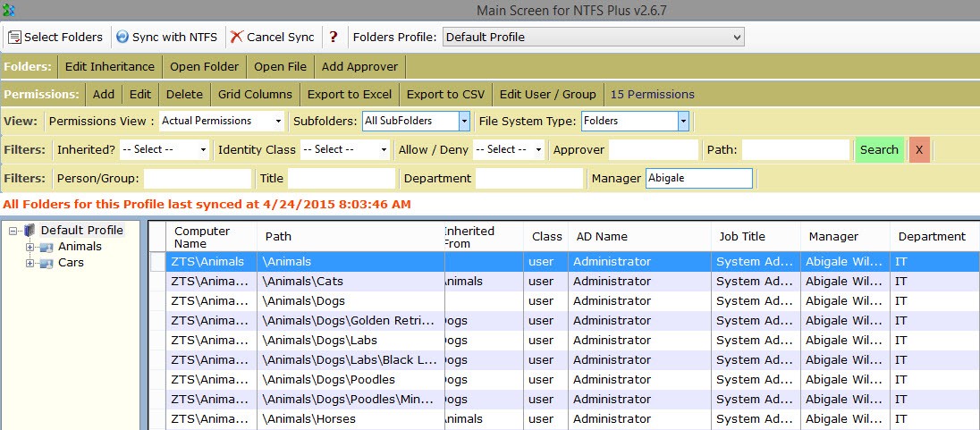
Task: Click the Cars folder icon in tree
Action: coord(46,263)
